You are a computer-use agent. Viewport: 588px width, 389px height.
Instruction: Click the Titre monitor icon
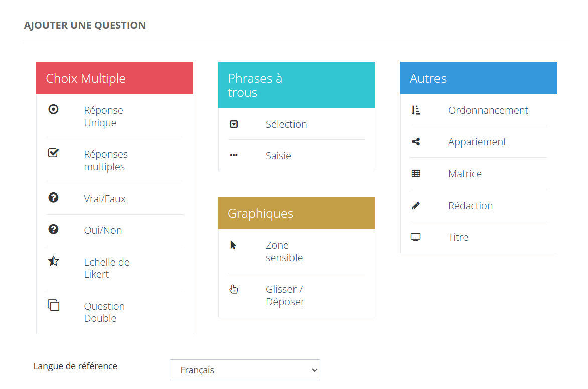click(415, 237)
